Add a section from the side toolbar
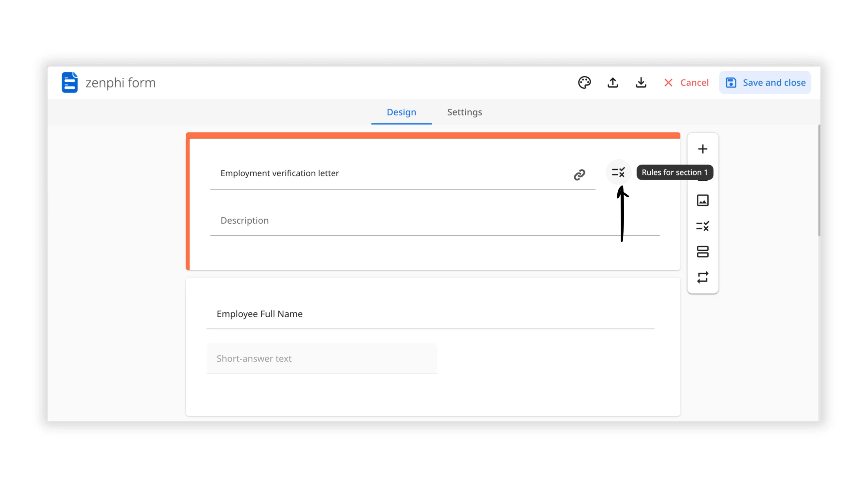Viewport: 868px width, 488px height. coord(703,251)
